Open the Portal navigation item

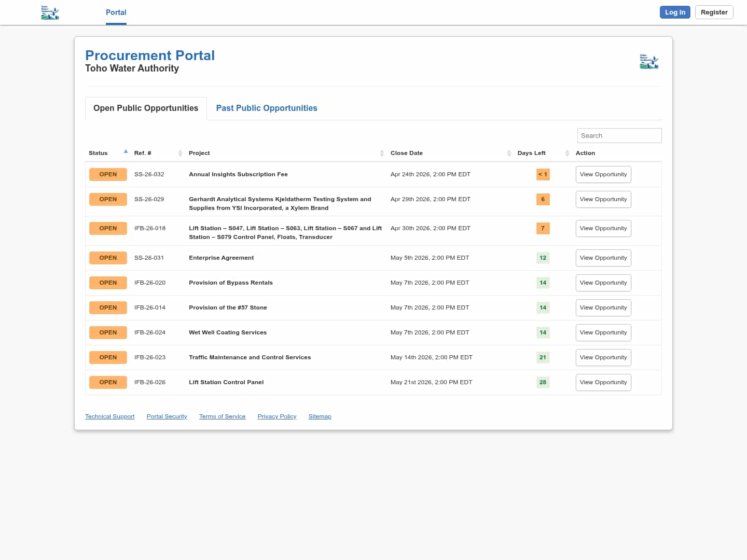click(116, 12)
